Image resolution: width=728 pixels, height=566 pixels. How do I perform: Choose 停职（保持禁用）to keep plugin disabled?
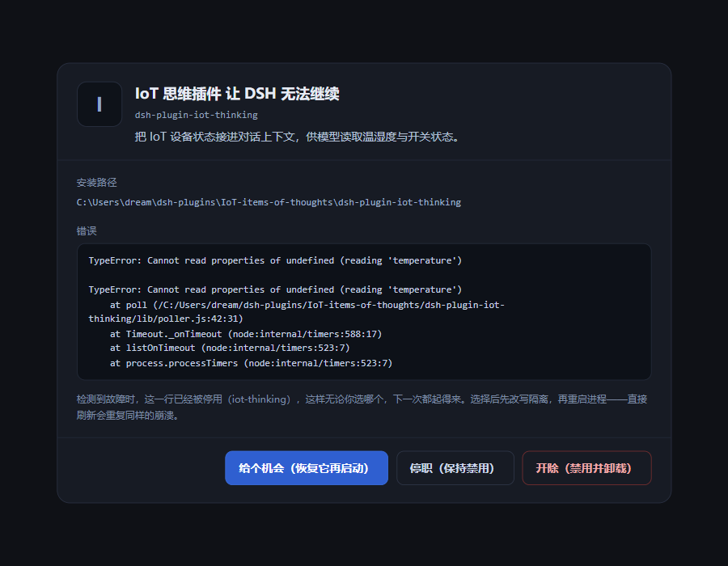[455, 467]
